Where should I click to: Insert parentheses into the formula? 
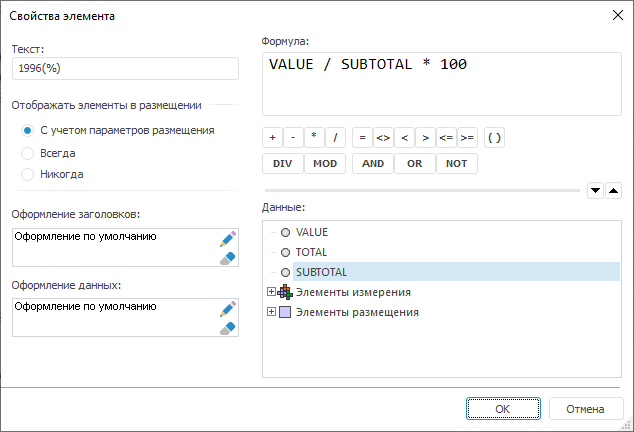pyautogui.click(x=494, y=139)
